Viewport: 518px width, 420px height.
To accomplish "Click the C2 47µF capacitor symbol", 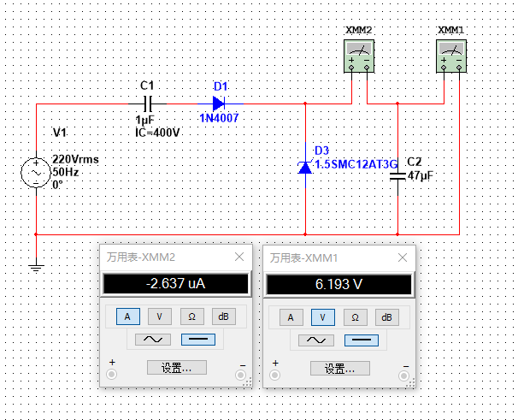I will pyautogui.click(x=397, y=175).
